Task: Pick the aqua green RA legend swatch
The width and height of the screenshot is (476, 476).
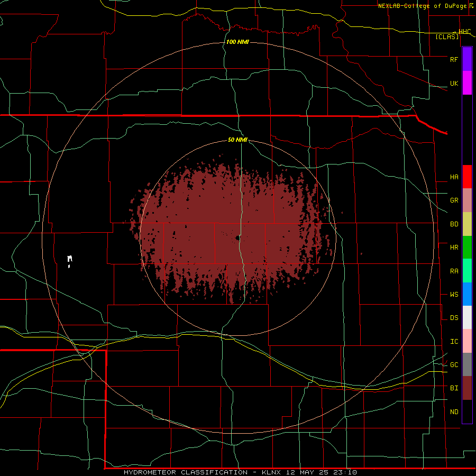Action: pyautogui.click(x=467, y=271)
